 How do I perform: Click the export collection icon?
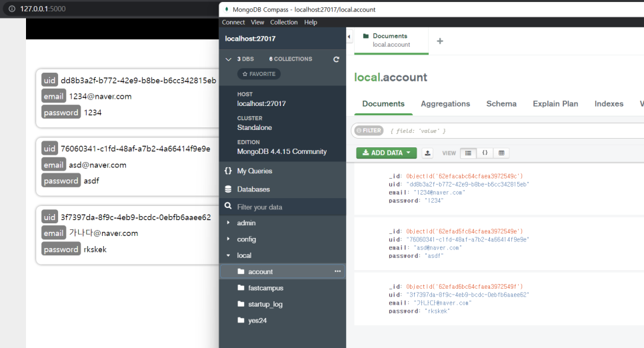427,153
